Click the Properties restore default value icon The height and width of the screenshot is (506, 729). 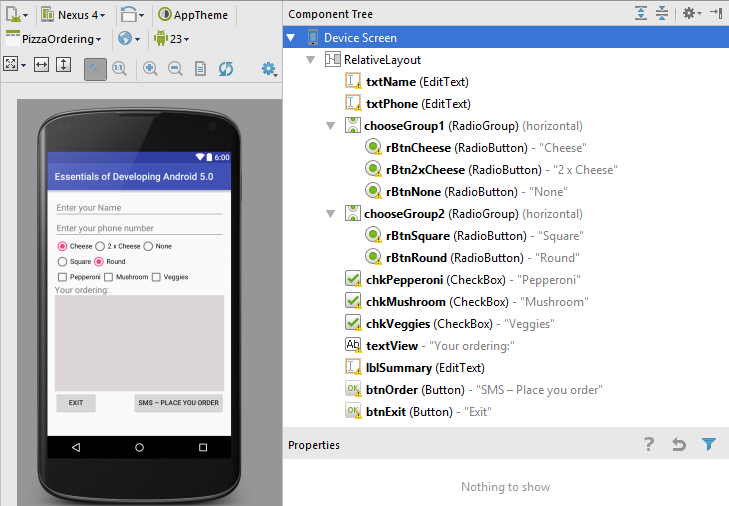pos(679,445)
